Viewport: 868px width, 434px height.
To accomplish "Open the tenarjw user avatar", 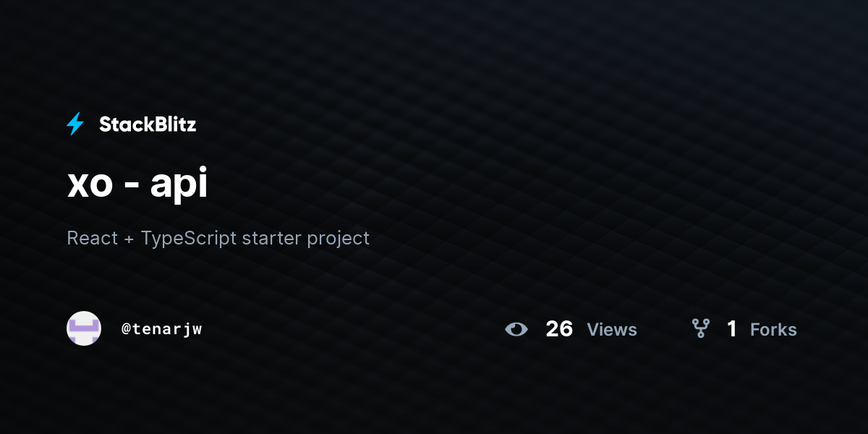I will [84, 328].
